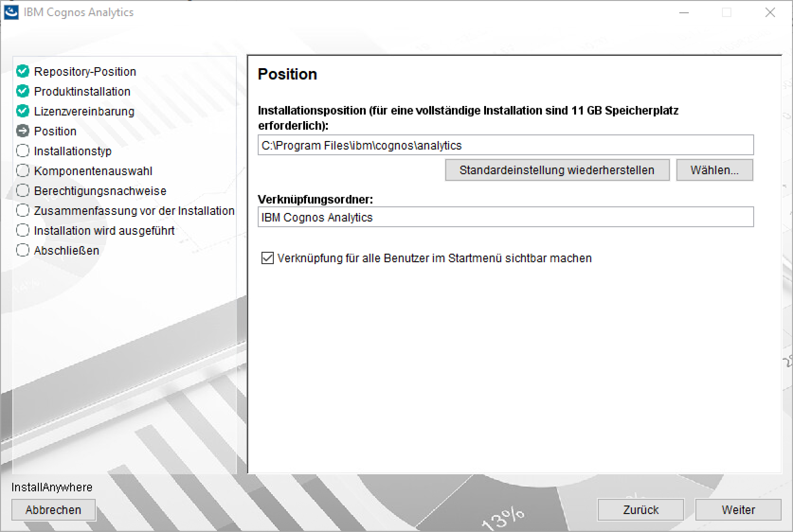793x532 pixels.
Task: Click the green checkmark beside Produktinstallation
Action: (23, 91)
